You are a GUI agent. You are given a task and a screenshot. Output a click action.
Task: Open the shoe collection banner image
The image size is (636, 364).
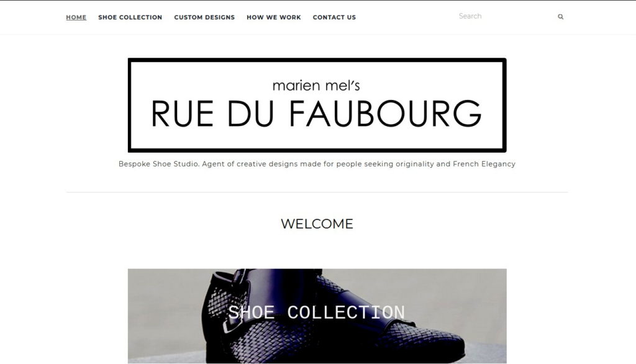pos(317,316)
